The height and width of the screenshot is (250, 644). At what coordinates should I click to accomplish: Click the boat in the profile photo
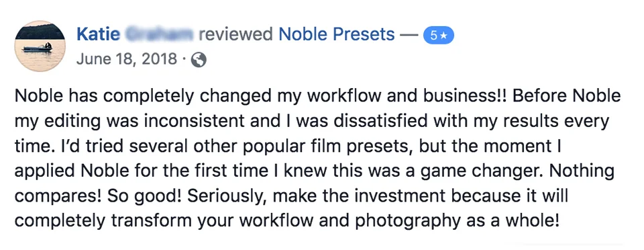(38, 48)
